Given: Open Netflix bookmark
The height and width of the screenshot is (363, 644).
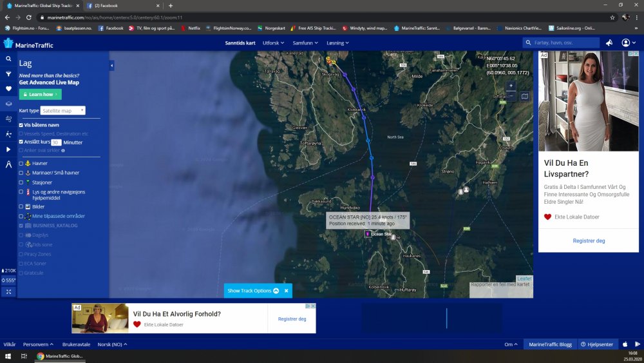Looking at the screenshot, I should click(x=191, y=28).
